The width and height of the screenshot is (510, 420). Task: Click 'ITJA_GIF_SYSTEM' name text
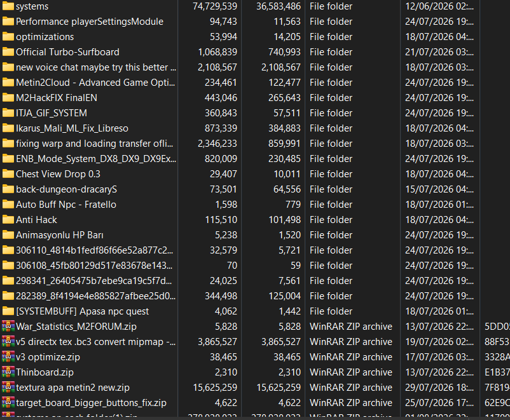(52, 113)
